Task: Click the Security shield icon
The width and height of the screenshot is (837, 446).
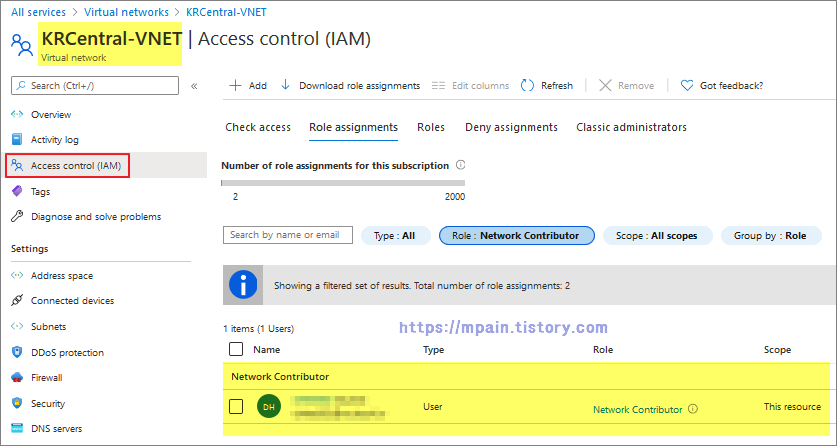Action: tap(17, 403)
